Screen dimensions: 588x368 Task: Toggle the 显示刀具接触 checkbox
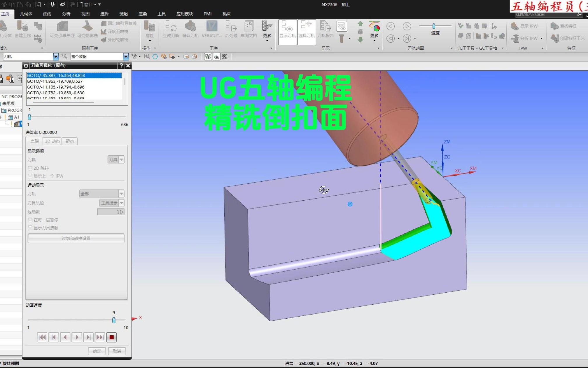[x=30, y=228]
